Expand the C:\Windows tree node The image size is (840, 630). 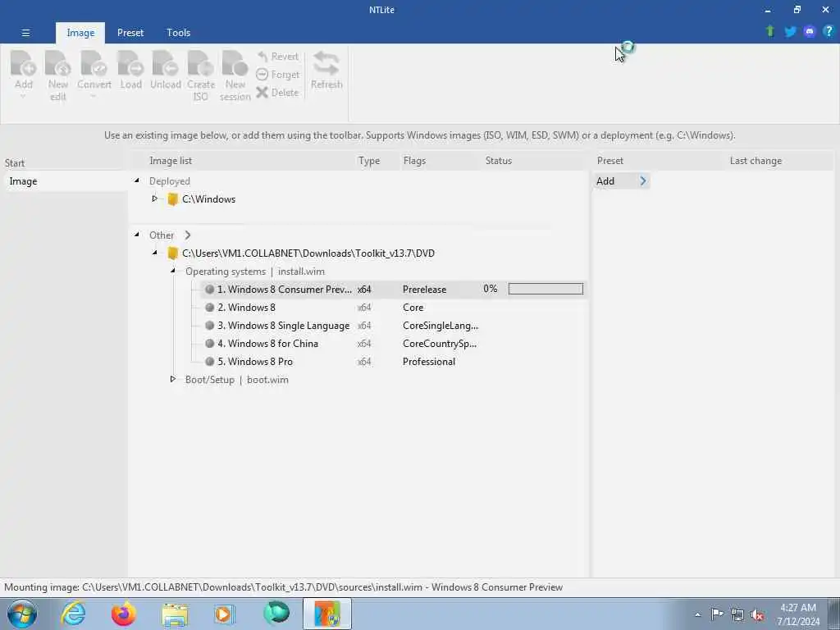point(155,199)
